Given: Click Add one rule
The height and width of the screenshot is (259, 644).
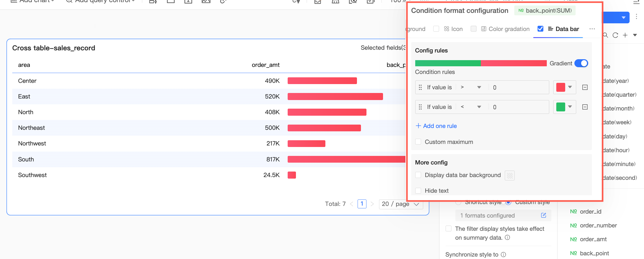Looking at the screenshot, I should (x=436, y=126).
